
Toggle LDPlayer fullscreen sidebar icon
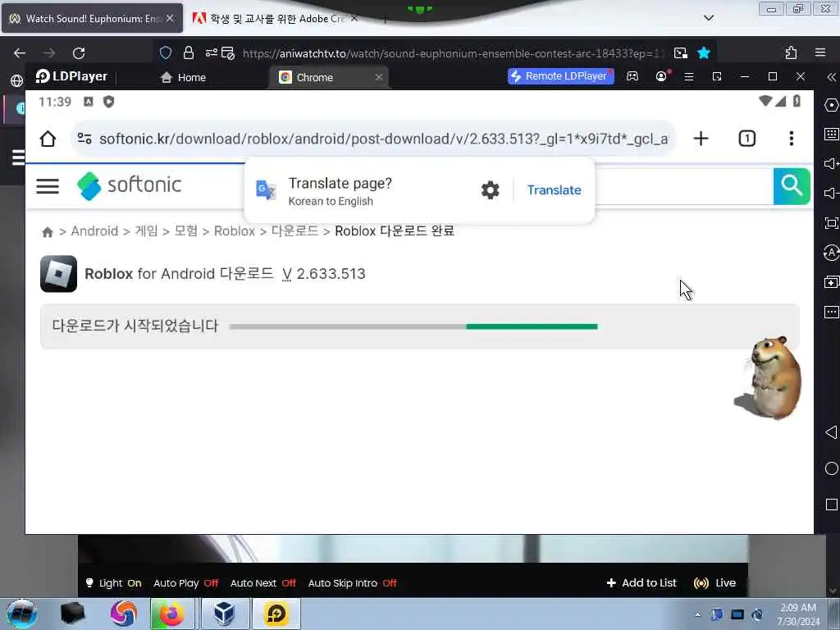831,223
